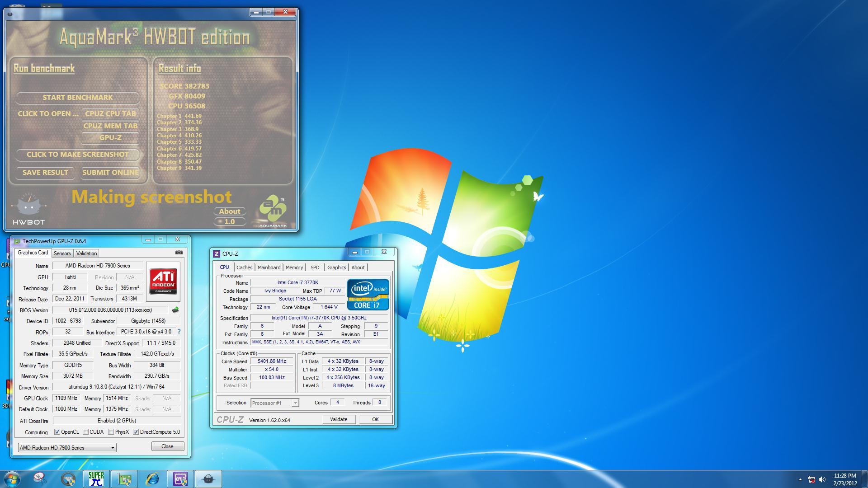Click GPU-Z BIOS save chip icon
The image size is (868, 488).
tap(175, 310)
